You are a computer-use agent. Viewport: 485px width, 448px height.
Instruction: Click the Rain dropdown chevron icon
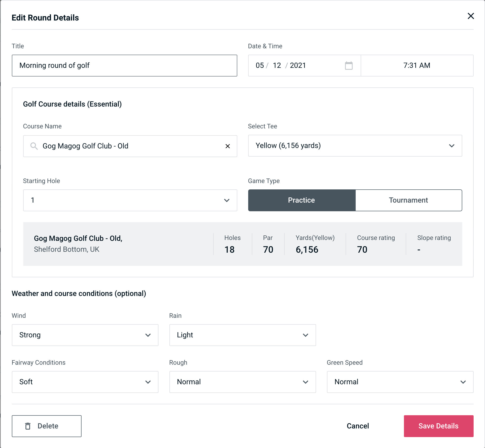[305, 335]
